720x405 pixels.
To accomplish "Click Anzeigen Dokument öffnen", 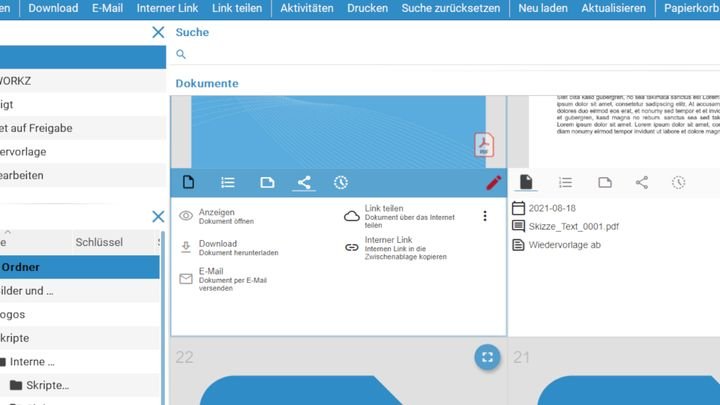I will pyautogui.click(x=226, y=216).
